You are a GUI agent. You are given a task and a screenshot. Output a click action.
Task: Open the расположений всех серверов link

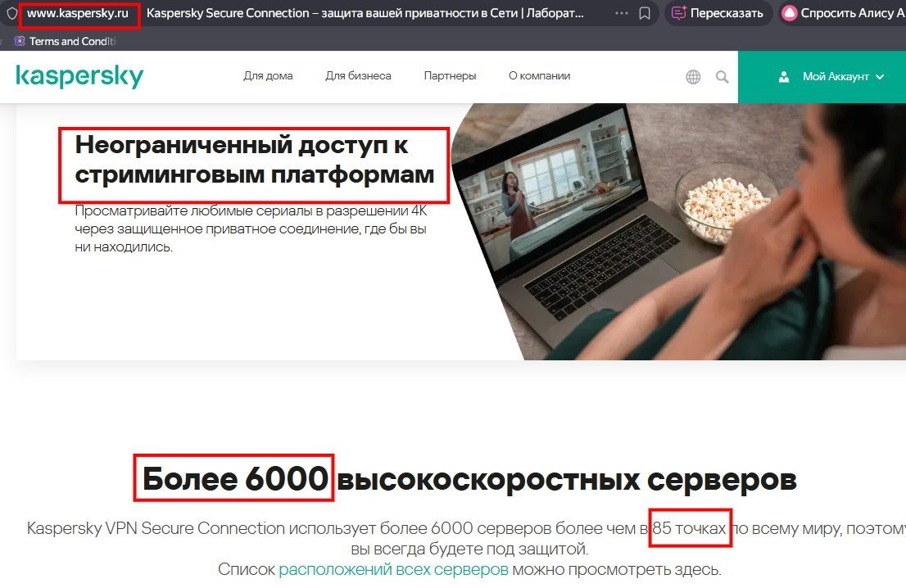[393, 569]
